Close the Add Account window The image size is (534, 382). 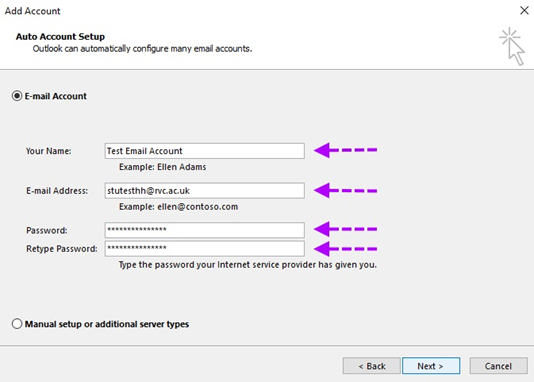click(x=524, y=11)
